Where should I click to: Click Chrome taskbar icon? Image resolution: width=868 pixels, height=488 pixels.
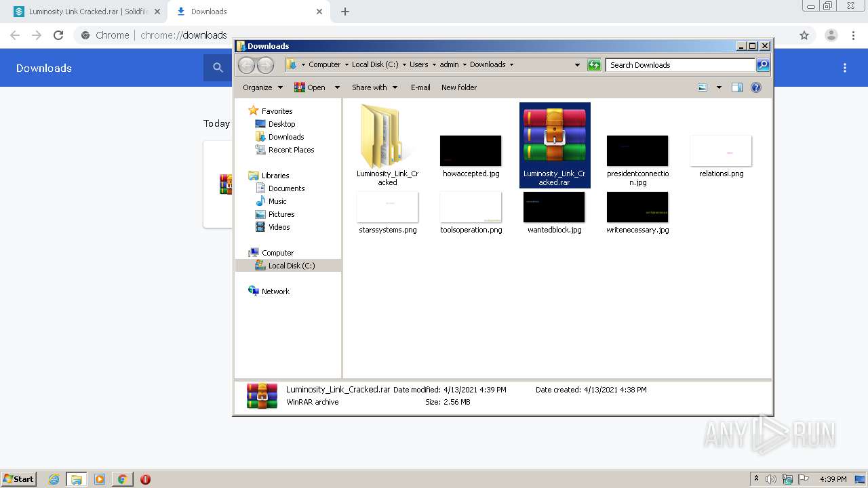point(122,479)
